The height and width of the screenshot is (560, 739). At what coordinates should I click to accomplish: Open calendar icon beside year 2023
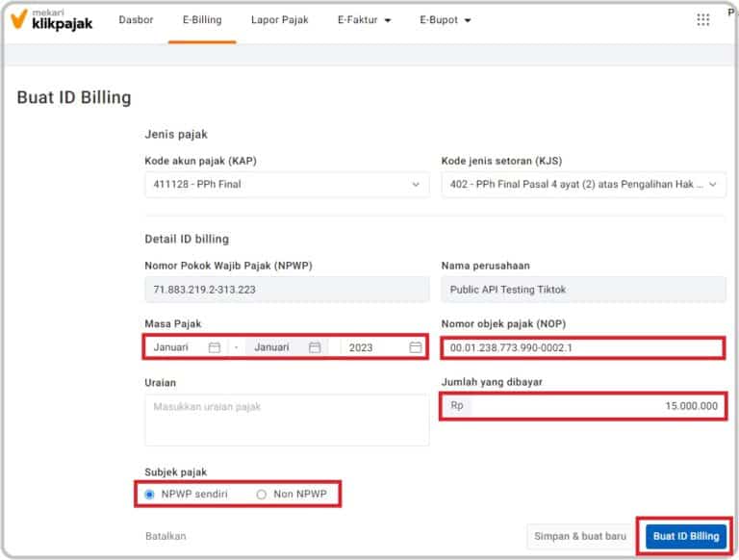[415, 347]
